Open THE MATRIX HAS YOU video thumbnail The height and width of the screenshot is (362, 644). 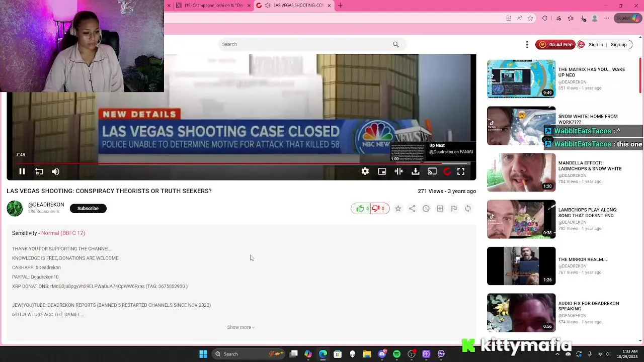coord(521,79)
